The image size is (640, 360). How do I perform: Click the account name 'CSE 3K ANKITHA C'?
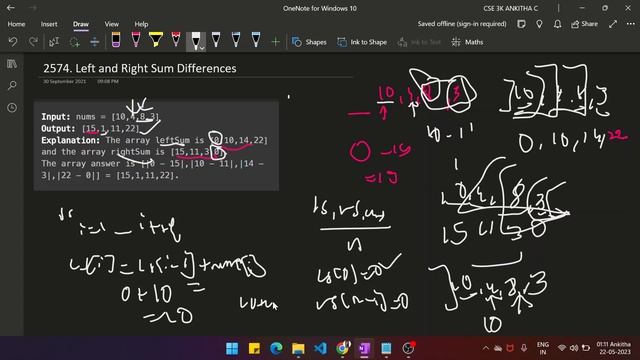tap(511, 8)
